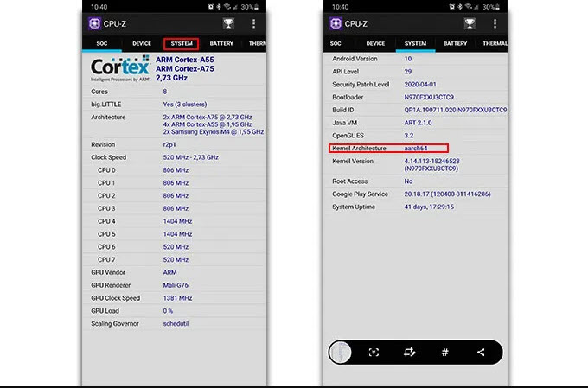The width and height of the screenshot is (588, 388).
Task: Switch to THERMAL tab in right screen
Action: pos(495,43)
